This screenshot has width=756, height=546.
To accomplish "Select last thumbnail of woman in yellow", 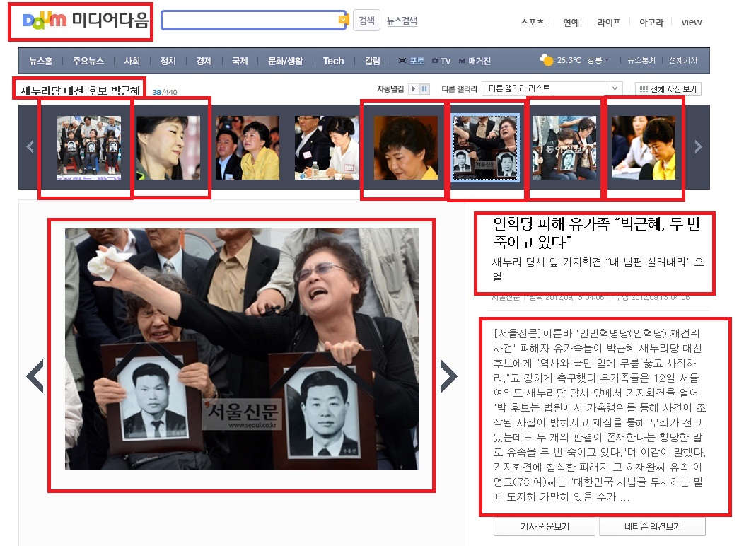I will point(643,148).
